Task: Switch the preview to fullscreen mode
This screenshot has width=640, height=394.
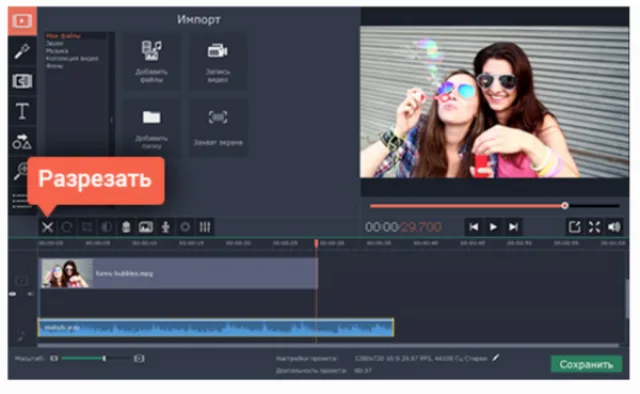Action: (594, 227)
